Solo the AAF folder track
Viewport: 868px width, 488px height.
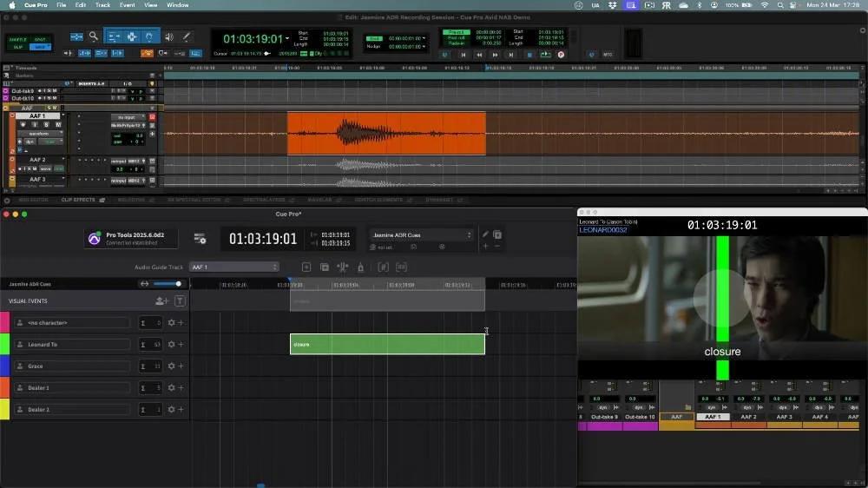(49, 108)
